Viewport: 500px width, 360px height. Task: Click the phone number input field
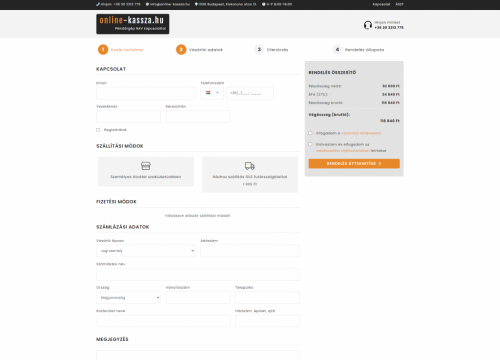250,93
